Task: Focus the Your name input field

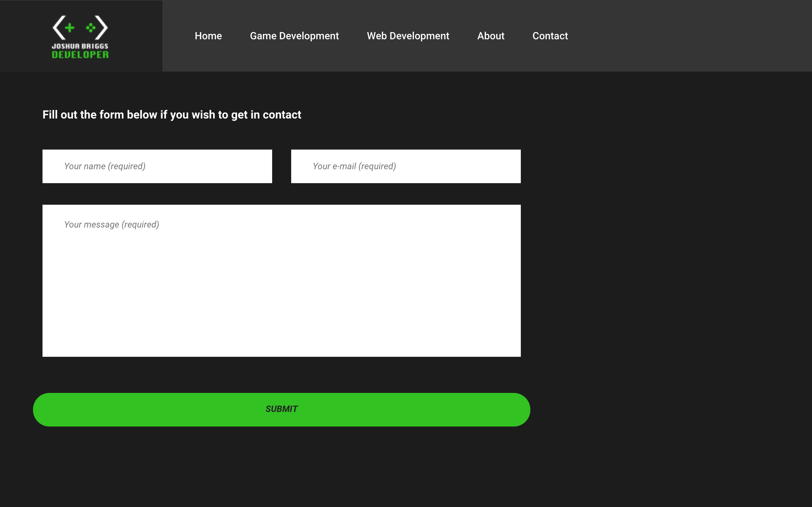Action: [208, 166]
